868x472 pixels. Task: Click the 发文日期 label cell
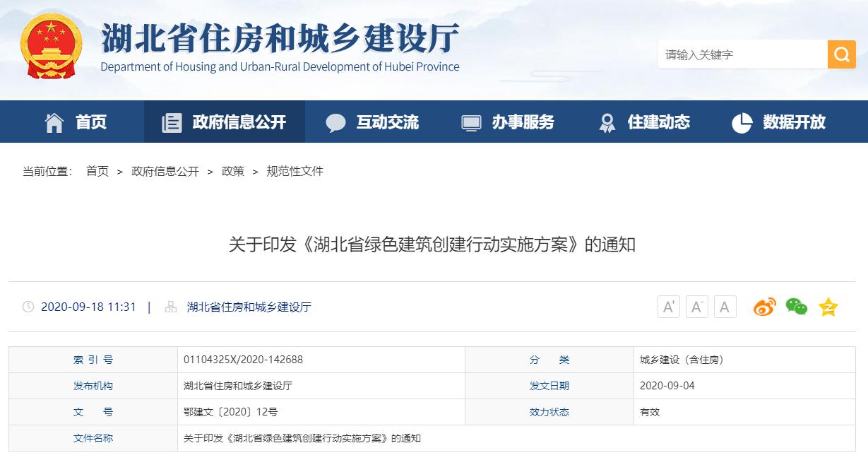tap(549, 386)
